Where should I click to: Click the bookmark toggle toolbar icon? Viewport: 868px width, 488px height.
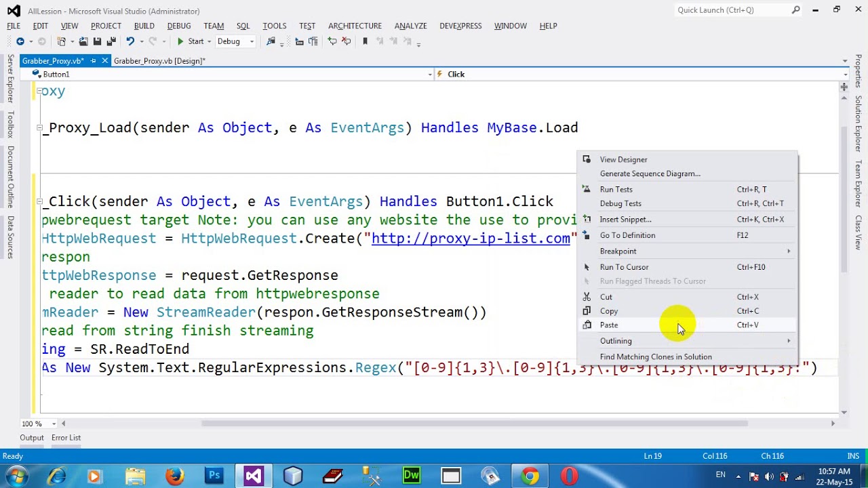point(365,41)
